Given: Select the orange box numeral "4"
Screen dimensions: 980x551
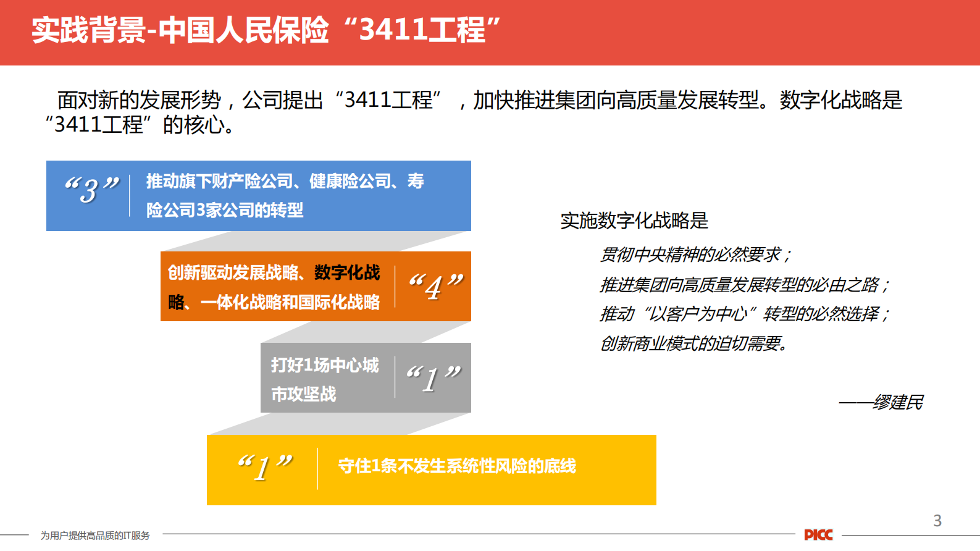Looking at the screenshot, I should [x=435, y=287].
